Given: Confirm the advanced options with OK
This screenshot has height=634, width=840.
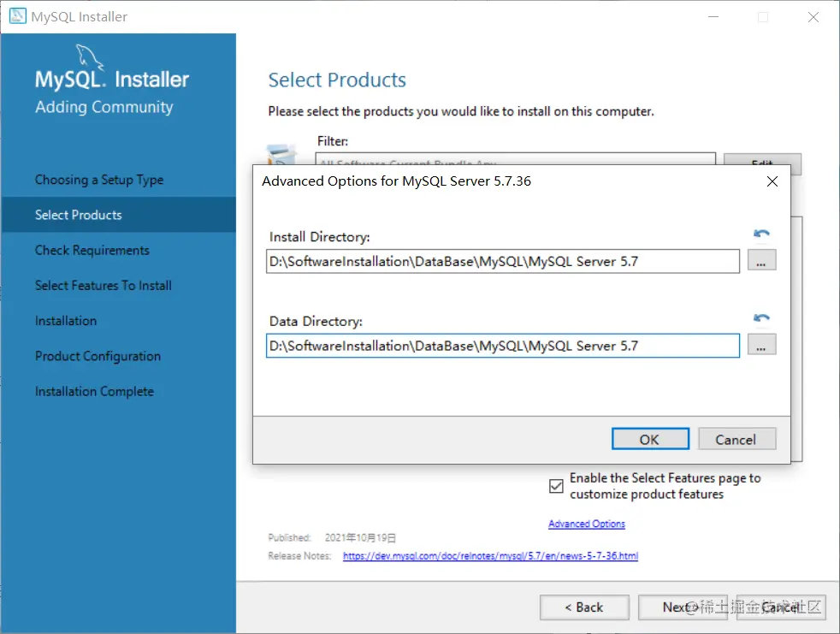Looking at the screenshot, I should (x=650, y=440).
